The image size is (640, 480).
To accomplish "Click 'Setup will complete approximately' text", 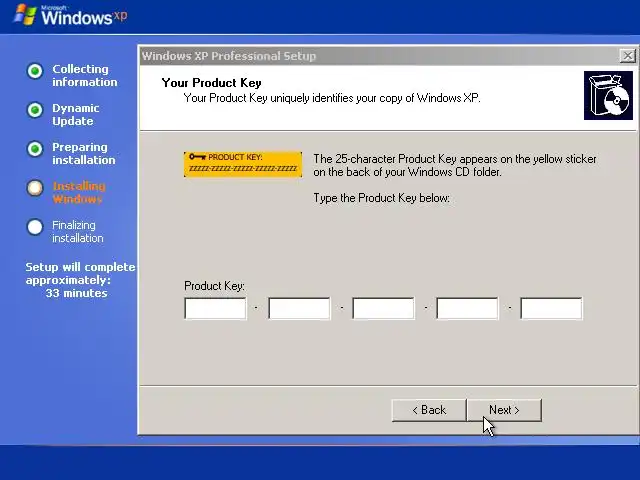I will 80,273.
